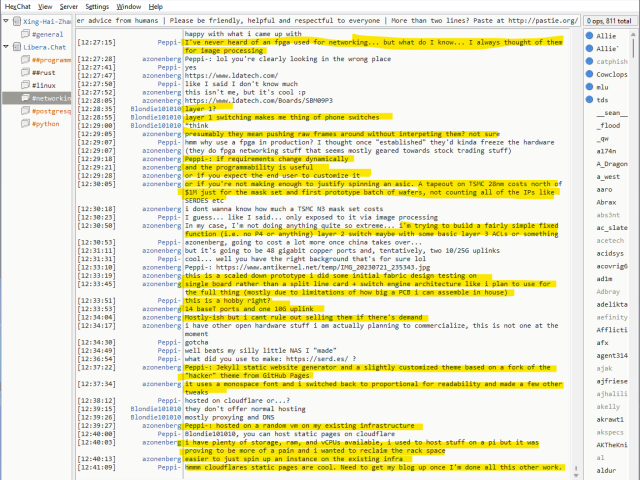Open the #python channel
The width and height of the screenshot is (640, 480).
coord(48,125)
